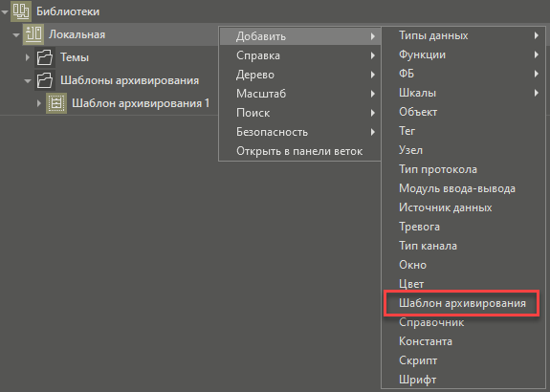
Task: Add a Тег from the submenu
Action: tap(463, 131)
